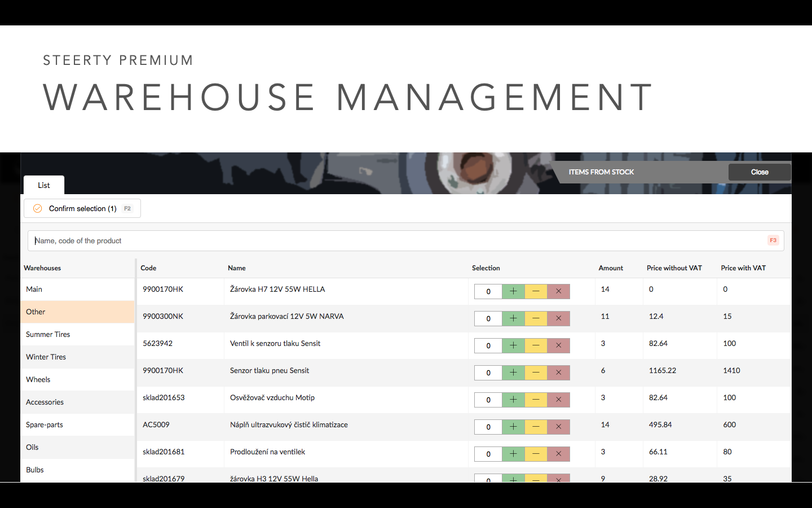Open the List tab
This screenshot has width=812, height=508.
(x=44, y=185)
